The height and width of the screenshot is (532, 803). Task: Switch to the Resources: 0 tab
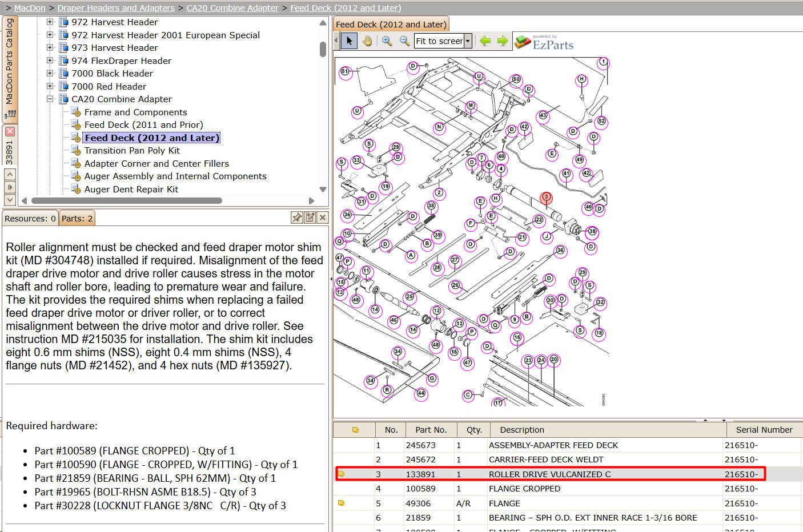pos(30,219)
